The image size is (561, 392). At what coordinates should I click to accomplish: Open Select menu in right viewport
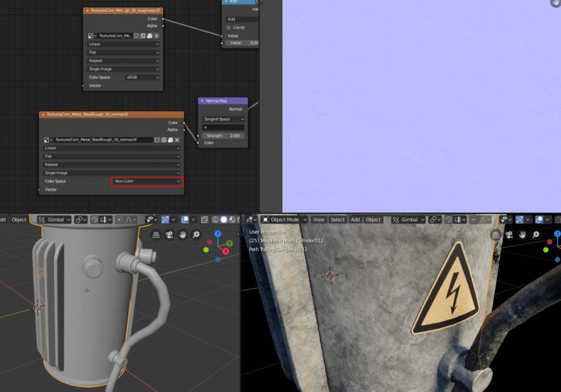point(338,220)
